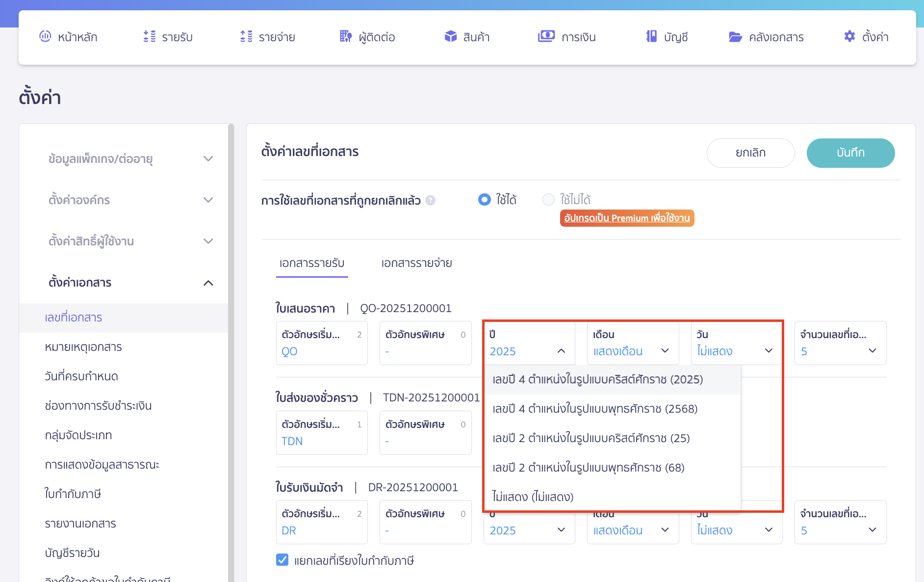Click the ผู้ติดต่อ contacts icon
This screenshot has height=582, width=924.
pyautogui.click(x=345, y=36)
